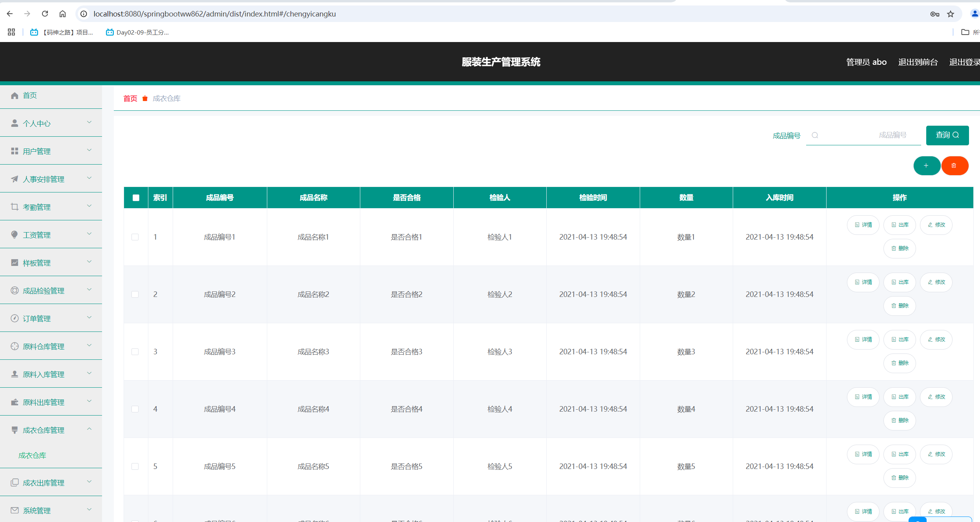
Task: Open the browser apps grid icon
Action: 11,32
